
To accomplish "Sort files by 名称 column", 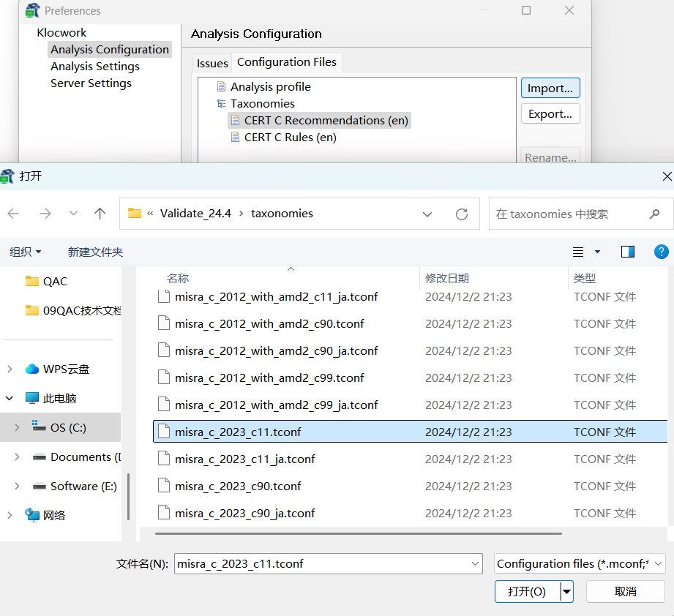I will pos(178,278).
